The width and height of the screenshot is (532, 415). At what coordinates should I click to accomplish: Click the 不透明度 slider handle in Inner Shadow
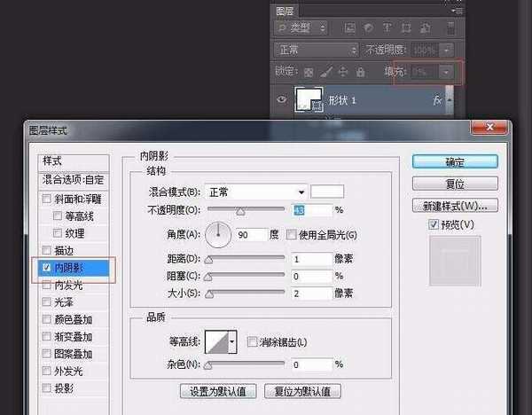(x=240, y=211)
